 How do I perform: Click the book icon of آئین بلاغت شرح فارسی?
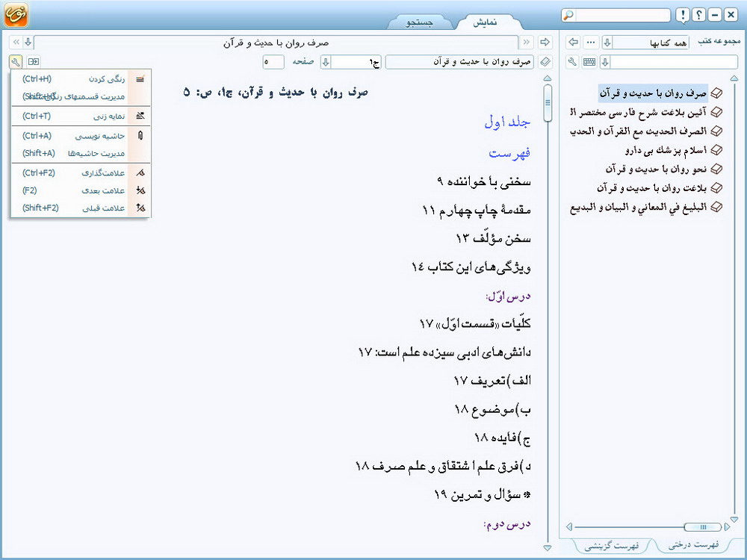click(x=716, y=112)
